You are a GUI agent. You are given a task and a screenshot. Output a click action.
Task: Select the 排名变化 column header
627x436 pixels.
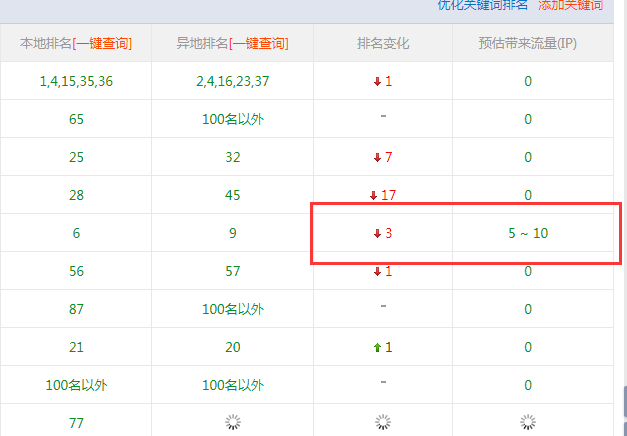(x=383, y=44)
